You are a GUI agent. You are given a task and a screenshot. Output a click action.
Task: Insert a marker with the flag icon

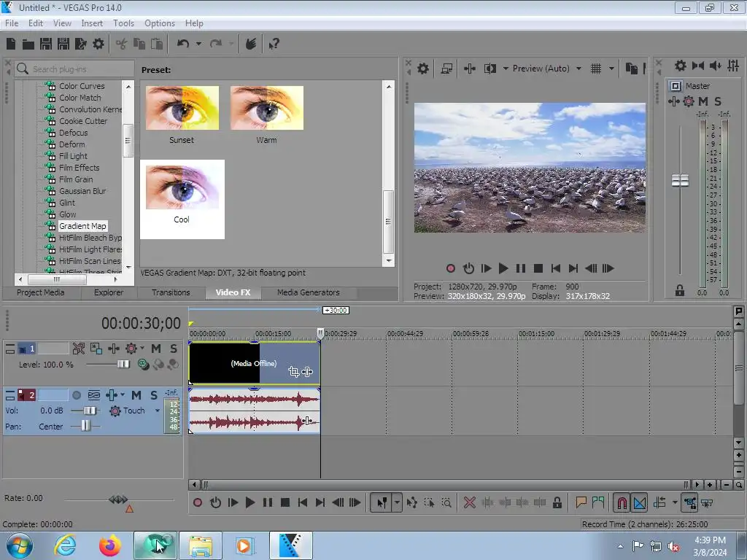click(x=581, y=502)
